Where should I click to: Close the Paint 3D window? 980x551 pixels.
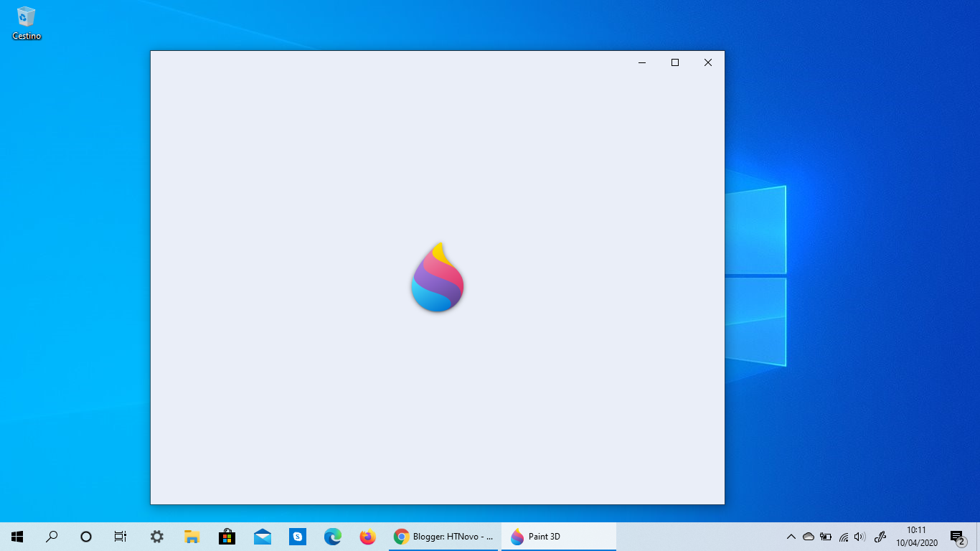[708, 62]
